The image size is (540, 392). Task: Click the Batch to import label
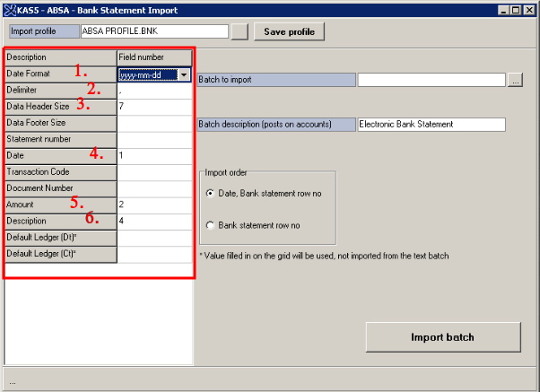click(x=276, y=80)
